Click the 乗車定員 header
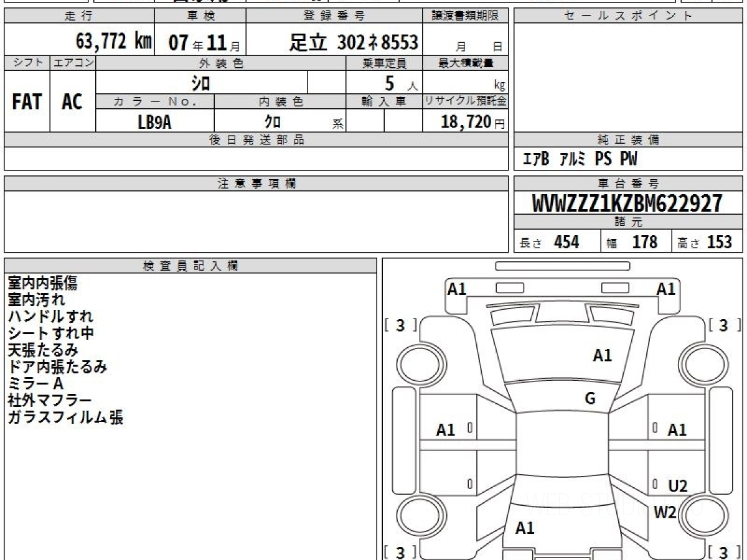This screenshot has height=560, width=747. 384,63
